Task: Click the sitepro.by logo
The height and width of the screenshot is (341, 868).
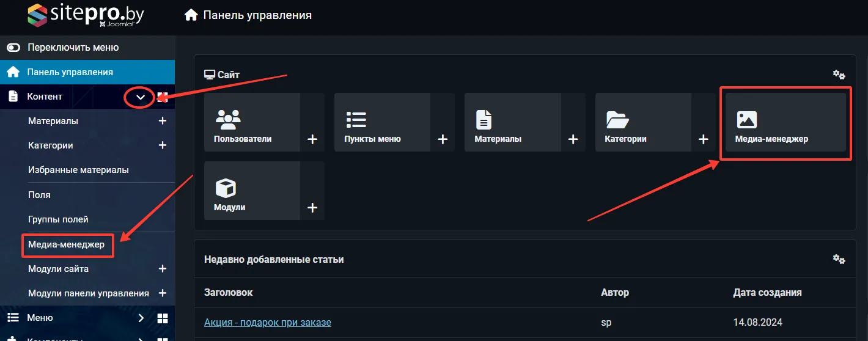Action: click(86, 15)
